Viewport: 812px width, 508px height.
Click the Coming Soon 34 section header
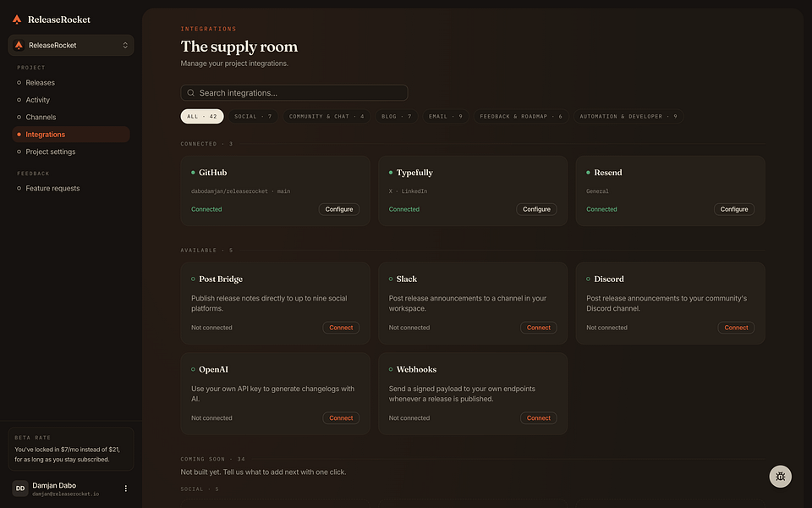(x=212, y=459)
